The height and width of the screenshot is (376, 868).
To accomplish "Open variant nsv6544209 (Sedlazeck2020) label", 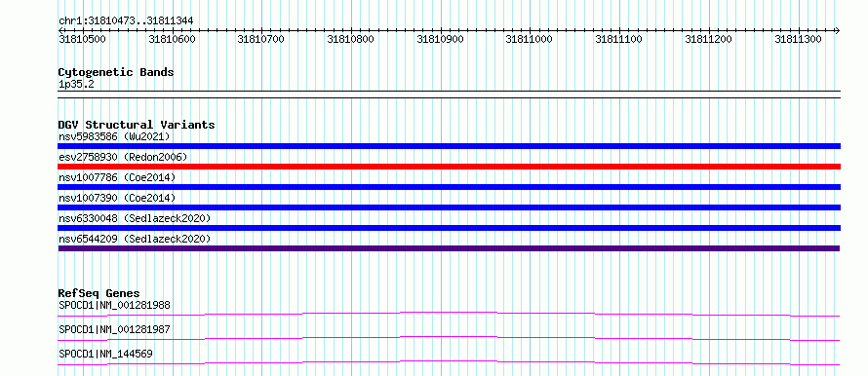I will pyautogui.click(x=135, y=239).
